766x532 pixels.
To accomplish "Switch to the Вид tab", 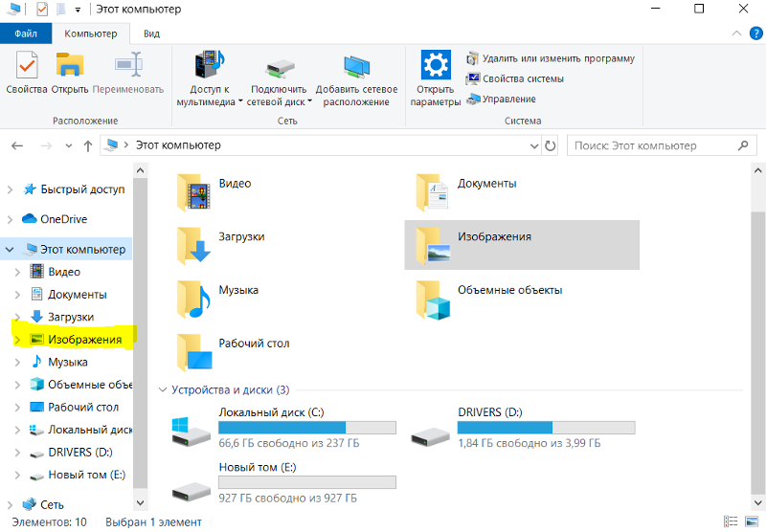I will point(151,33).
